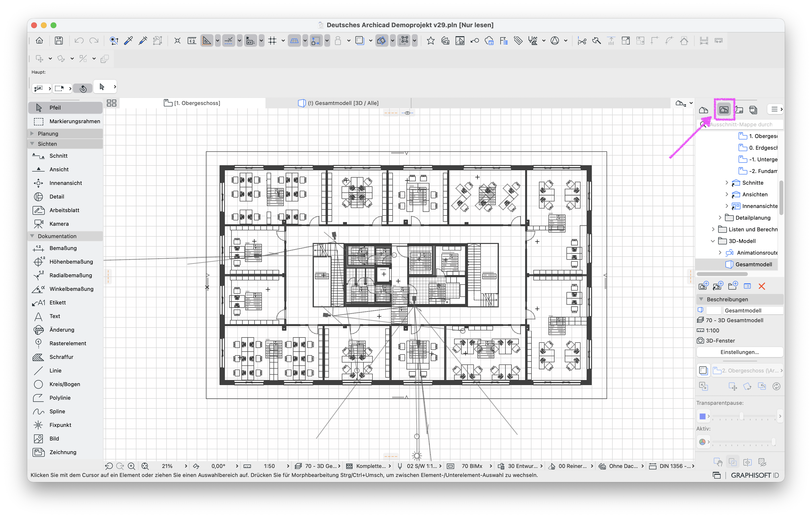Image resolution: width=812 pixels, height=518 pixels.
Task: Click the zoom in magnifier button
Action: click(132, 466)
